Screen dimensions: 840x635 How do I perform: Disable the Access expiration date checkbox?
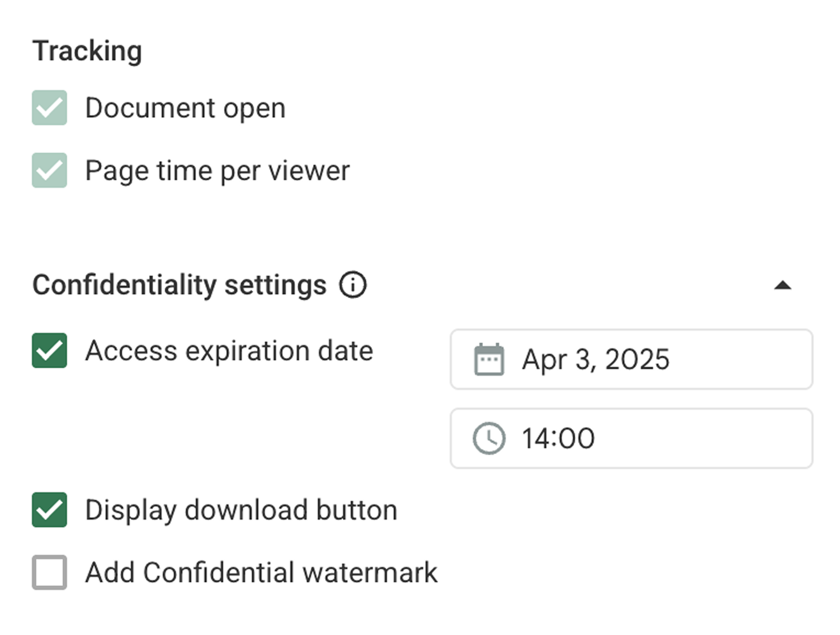pyautogui.click(x=50, y=351)
